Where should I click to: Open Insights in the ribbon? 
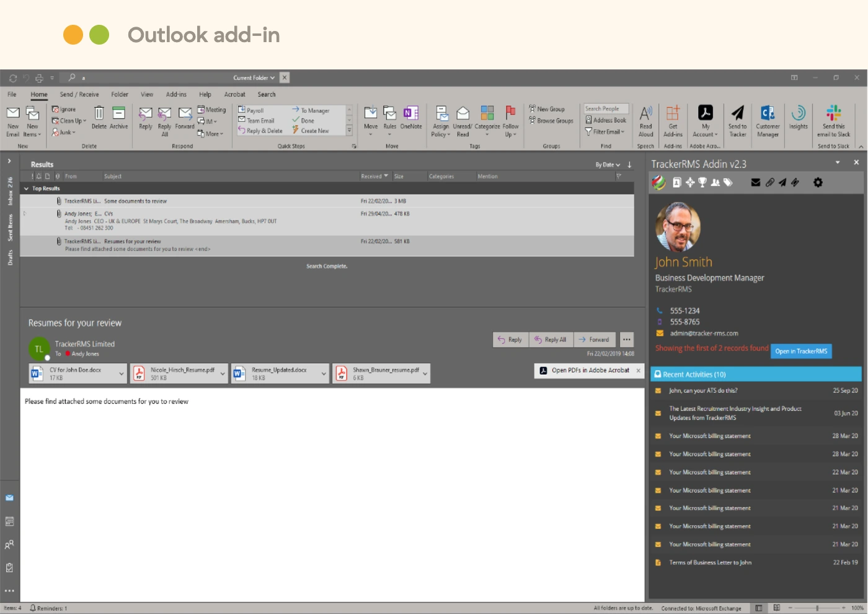pos(799,118)
